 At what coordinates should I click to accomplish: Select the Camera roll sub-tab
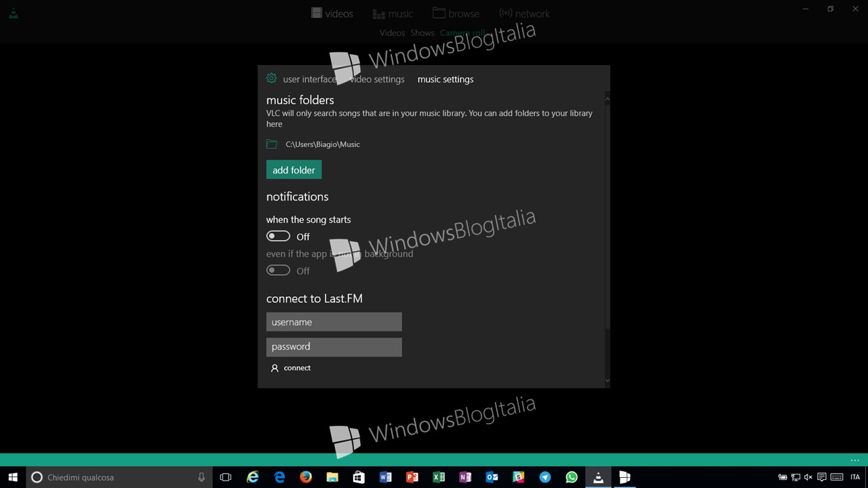tap(462, 33)
